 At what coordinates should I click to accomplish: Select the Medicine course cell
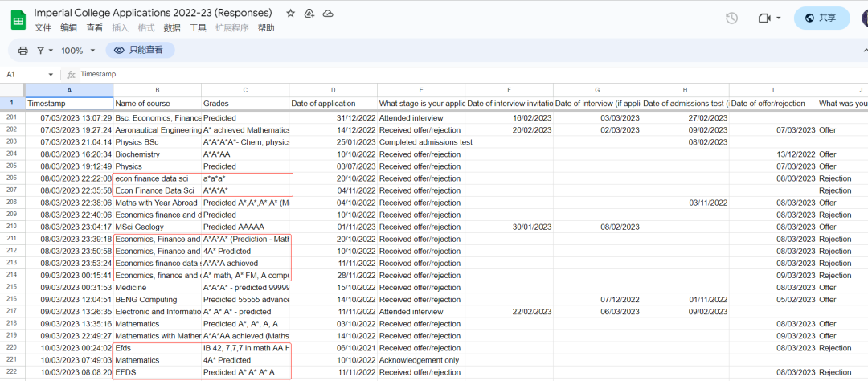[x=158, y=288]
